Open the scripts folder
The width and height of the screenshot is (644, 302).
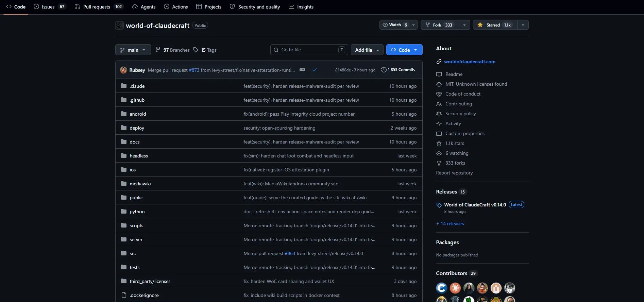click(x=136, y=225)
